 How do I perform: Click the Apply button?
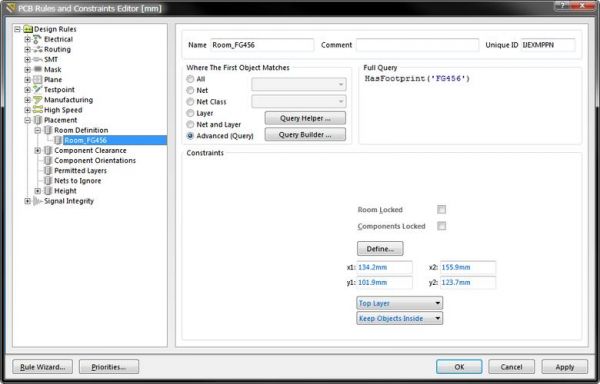coord(564,367)
